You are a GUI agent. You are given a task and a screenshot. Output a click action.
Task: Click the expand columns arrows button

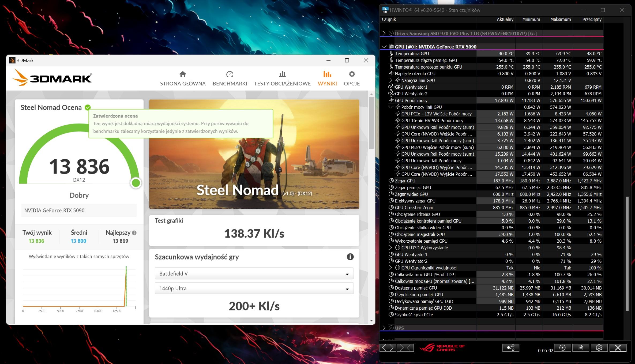click(x=388, y=348)
